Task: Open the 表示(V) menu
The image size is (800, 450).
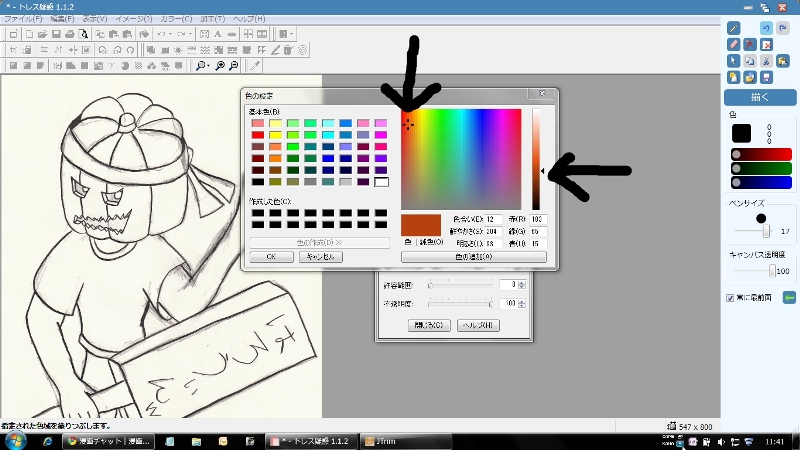Action: (95, 19)
